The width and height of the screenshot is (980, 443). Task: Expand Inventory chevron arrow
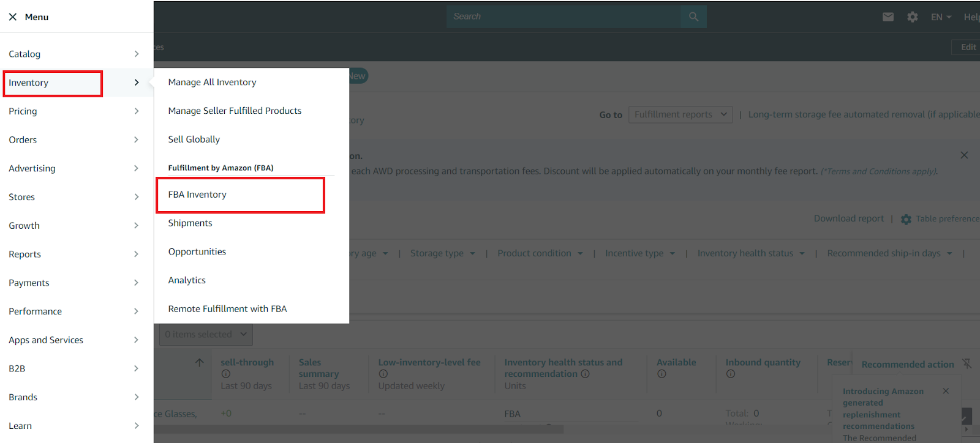click(137, 83)
